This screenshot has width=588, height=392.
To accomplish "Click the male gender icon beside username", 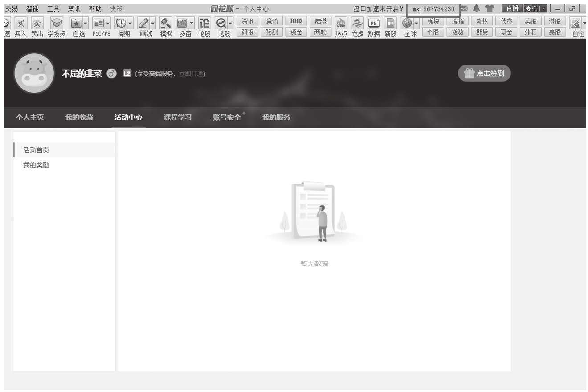I will pos(112,73).
